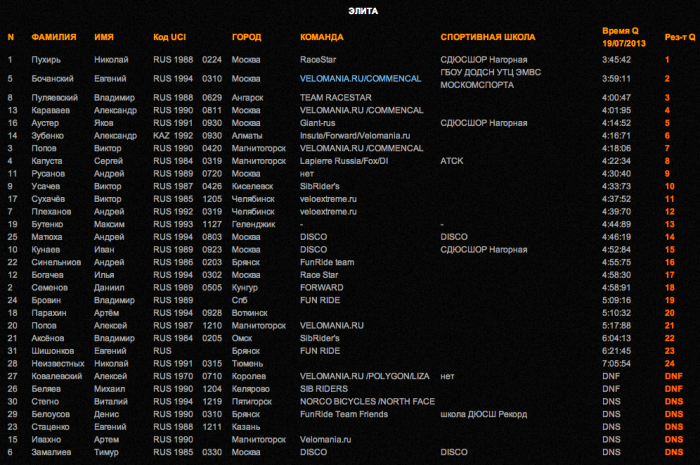Open the VELOMANIA.RU/COMMENCAL team link
700x465 pixels.
(360, 79)
